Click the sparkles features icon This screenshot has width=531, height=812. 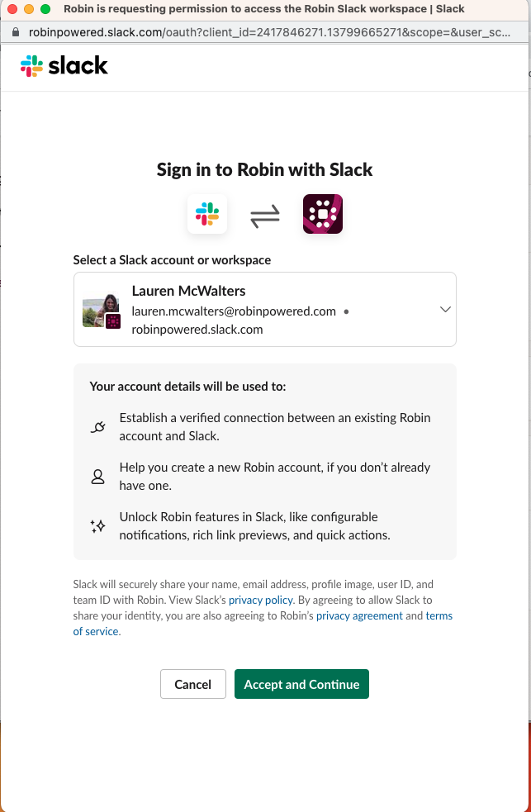point(97,526)
